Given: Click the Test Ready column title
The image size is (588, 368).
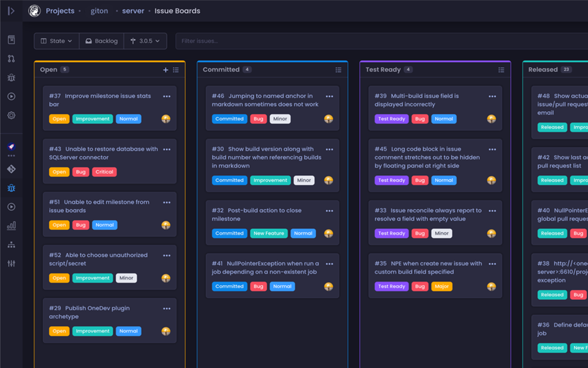Looking at the screenshot, I should (383, 70).
